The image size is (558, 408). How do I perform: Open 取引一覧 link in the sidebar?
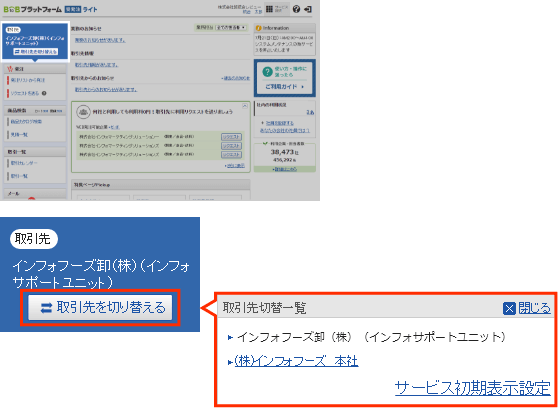19,176
